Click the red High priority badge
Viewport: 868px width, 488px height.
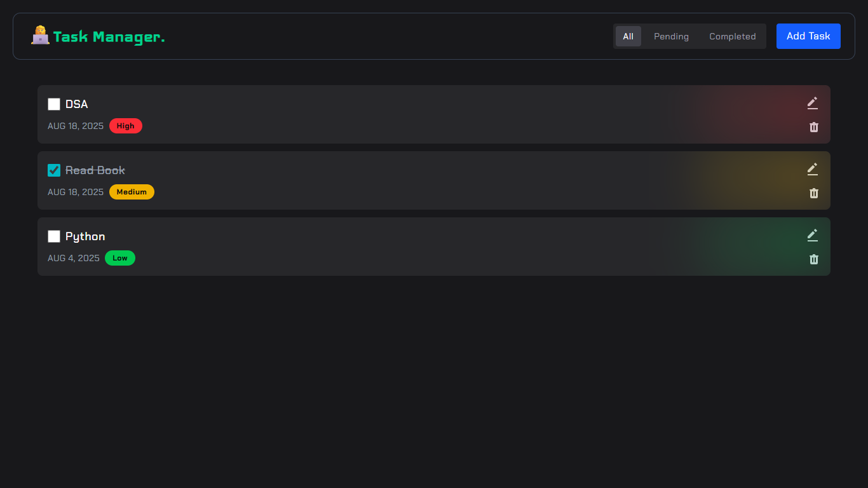click(x=126, y=126)
